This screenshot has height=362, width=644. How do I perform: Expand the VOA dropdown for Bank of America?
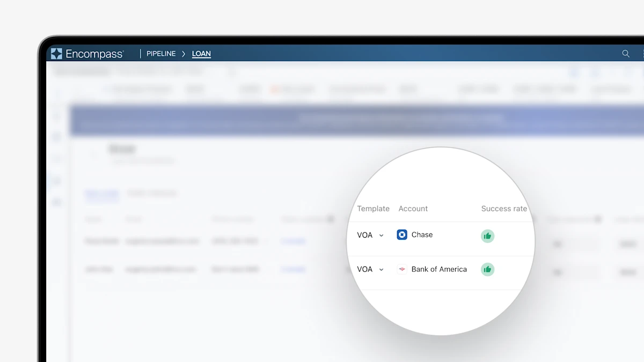[371, 269]
